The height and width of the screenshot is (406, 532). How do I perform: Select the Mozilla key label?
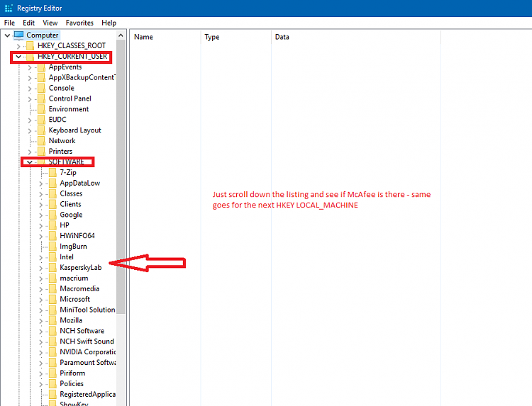[x=71, y=320]
